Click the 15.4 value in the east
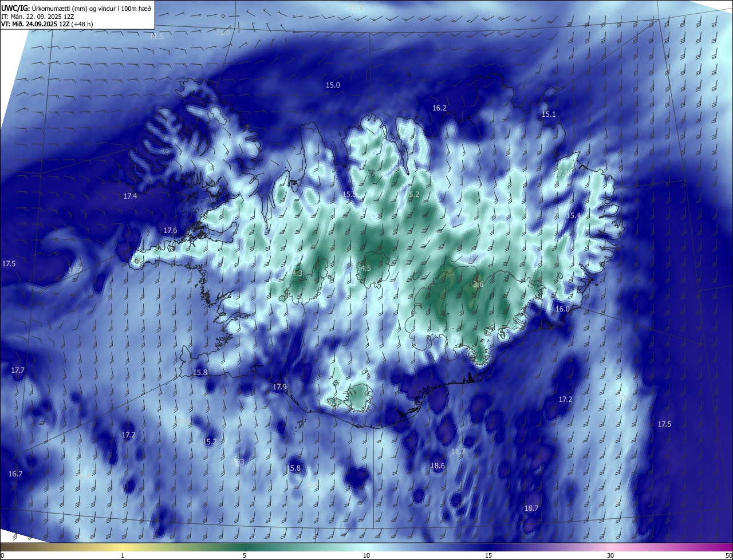Screen dimensions: 733x560 click(573, 215)
